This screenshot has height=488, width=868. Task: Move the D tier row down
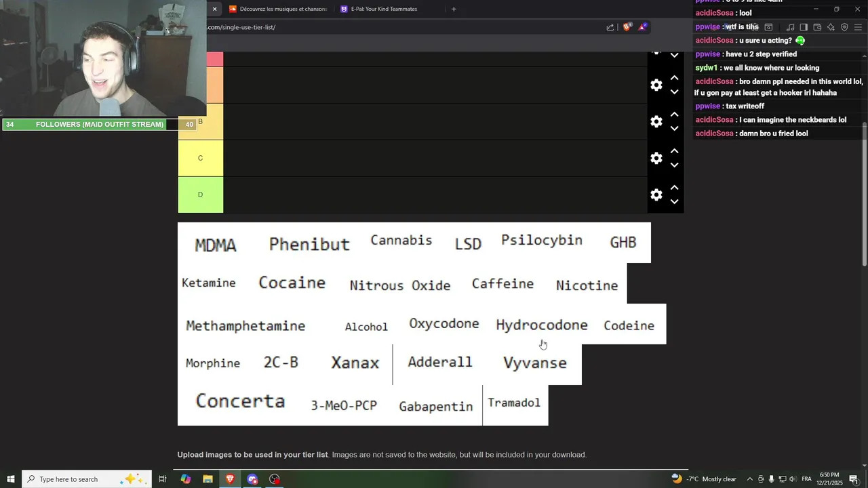coord(674,202)
